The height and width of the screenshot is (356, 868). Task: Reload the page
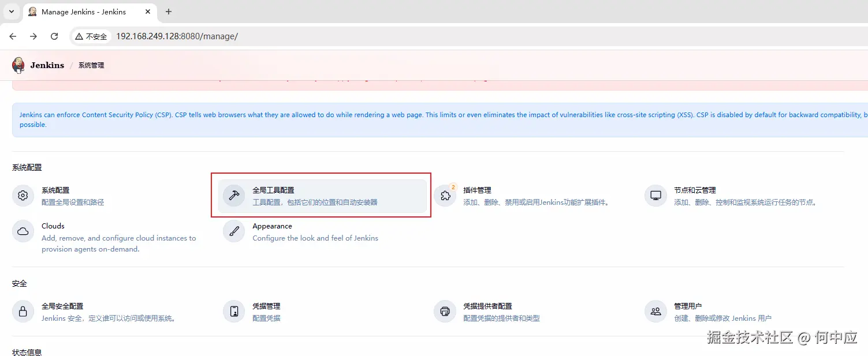54,36
